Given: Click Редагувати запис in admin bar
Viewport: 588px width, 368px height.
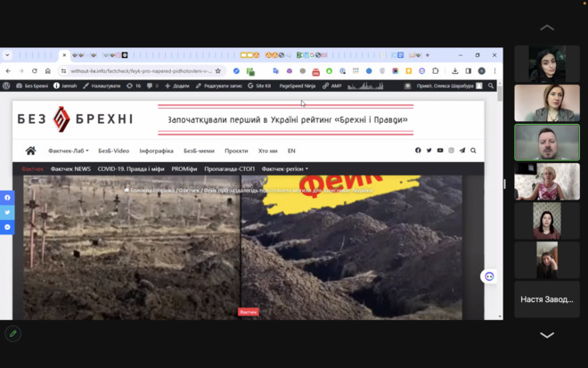Looking at the screenshot, I should [x=218, y=86].
